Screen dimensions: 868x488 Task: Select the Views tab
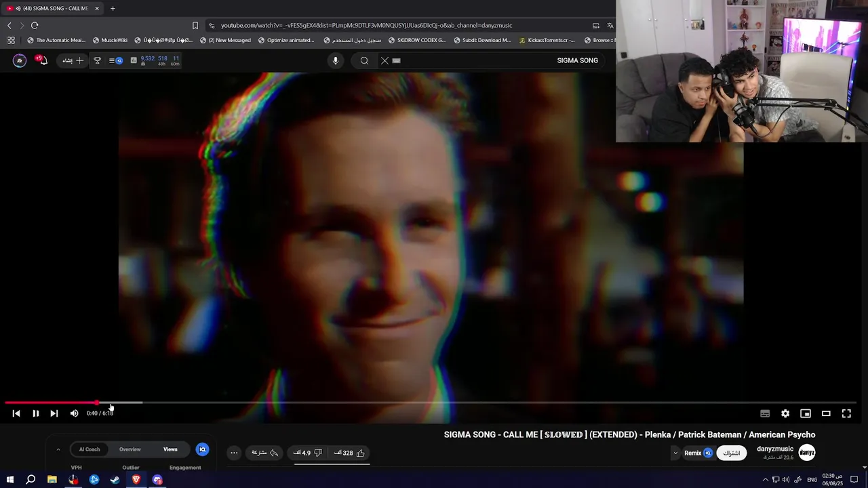[x=170, y=449]
